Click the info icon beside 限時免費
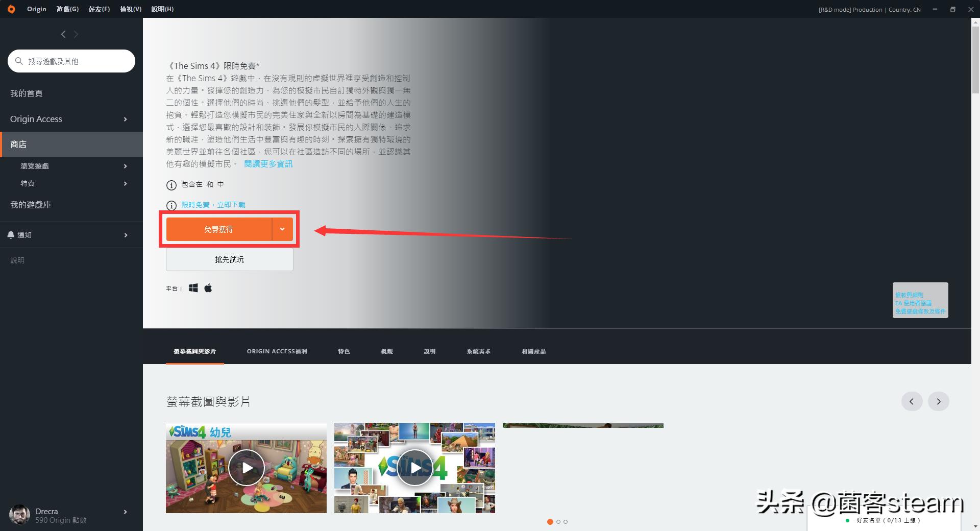 point(171,205)
